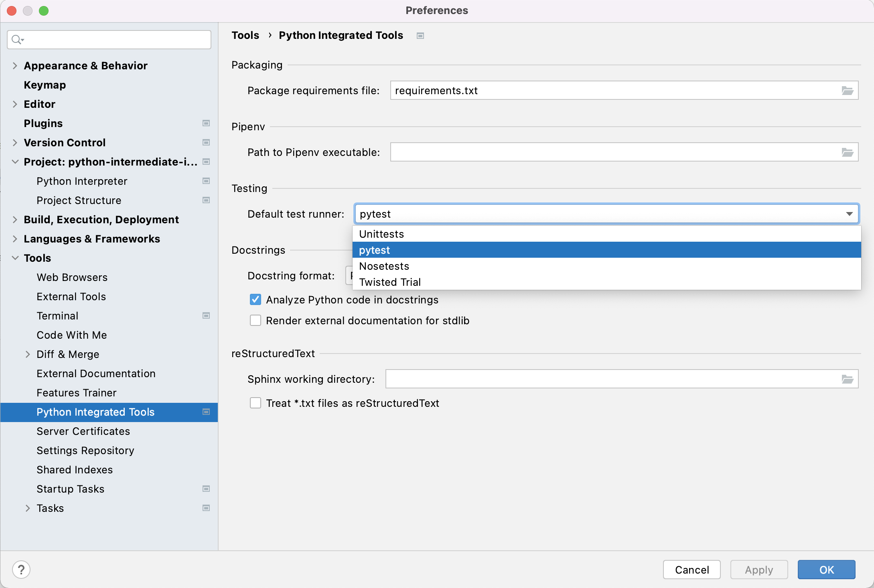Open the folder picker for Sphinx working directory
The width and height of the screenshot is (874, 588).
(848, 379)
